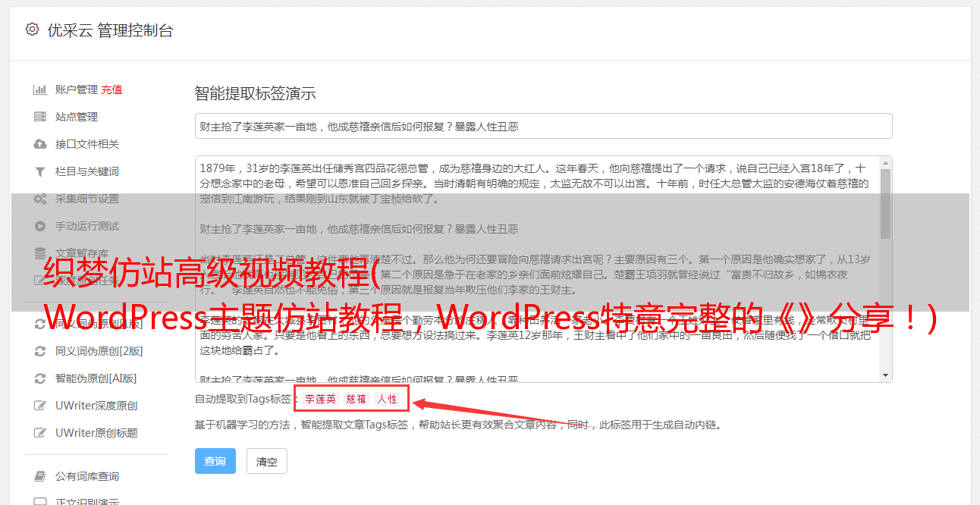Click the text area's scrollbar thumb
Viewport: 980px width, 505px height.
885,205
